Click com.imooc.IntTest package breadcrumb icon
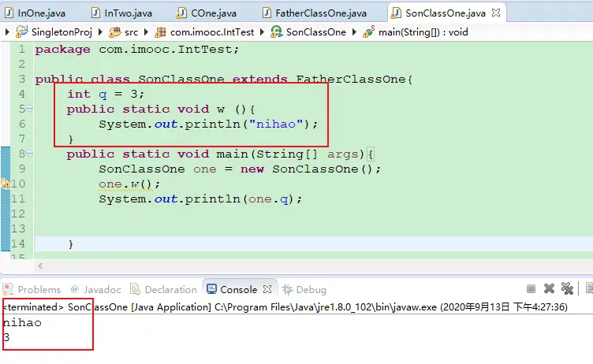This screenshot has height=364, width=593. click(x=161, y=32)
